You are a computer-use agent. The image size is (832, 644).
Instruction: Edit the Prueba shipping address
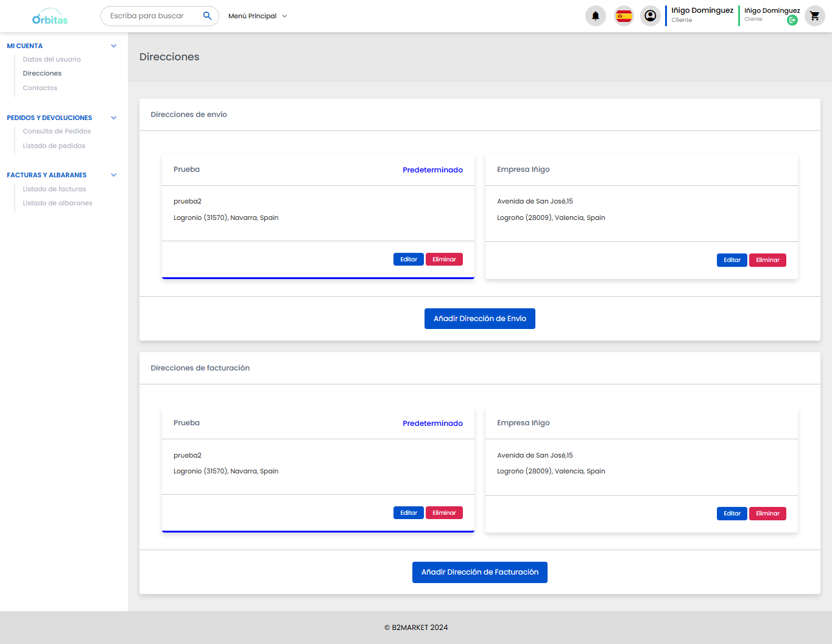pyautogui.click(x=408, y=260)
